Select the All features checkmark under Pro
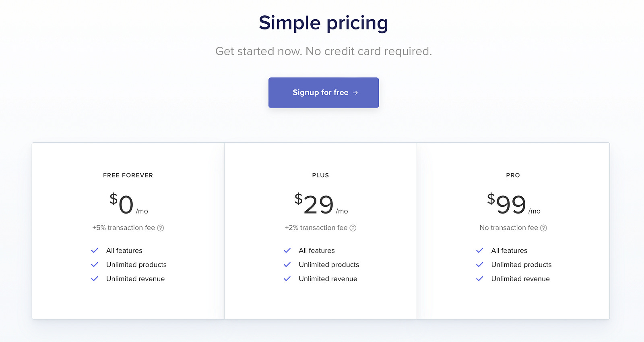 tap(479, 250)
